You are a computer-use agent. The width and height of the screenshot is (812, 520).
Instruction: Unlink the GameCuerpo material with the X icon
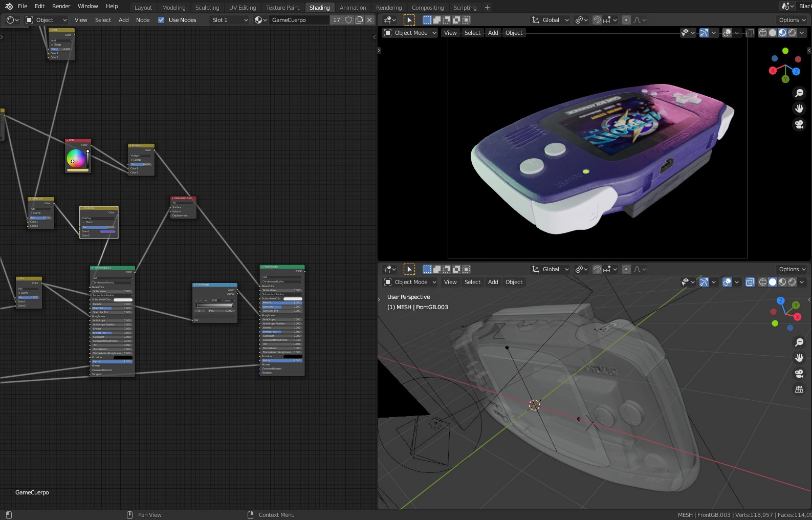pos(369,20)
